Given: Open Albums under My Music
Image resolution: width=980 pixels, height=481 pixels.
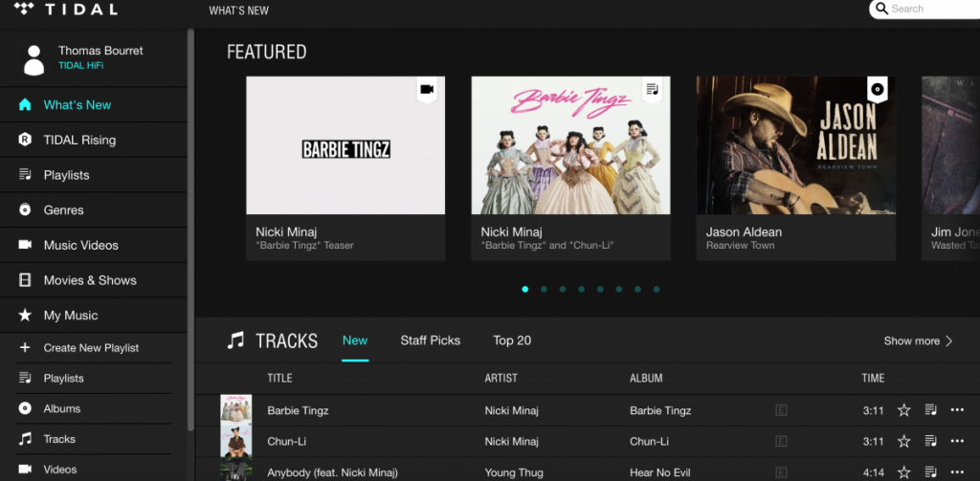Looking at the screenshot, I should pos(62,408).
